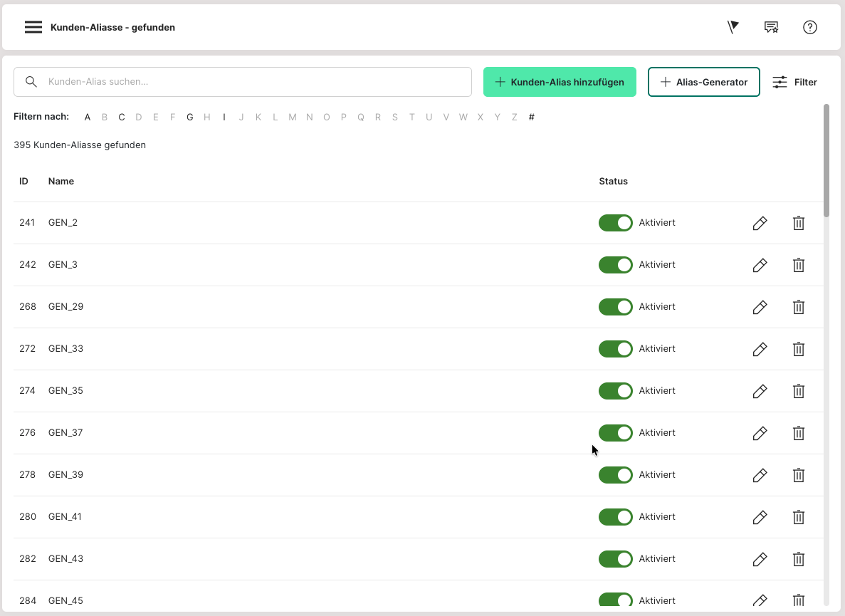Viewport: 845px width, 616px height.
Task: Toggle the status switch for GEN_35
Action: click(x=615, y=391)
